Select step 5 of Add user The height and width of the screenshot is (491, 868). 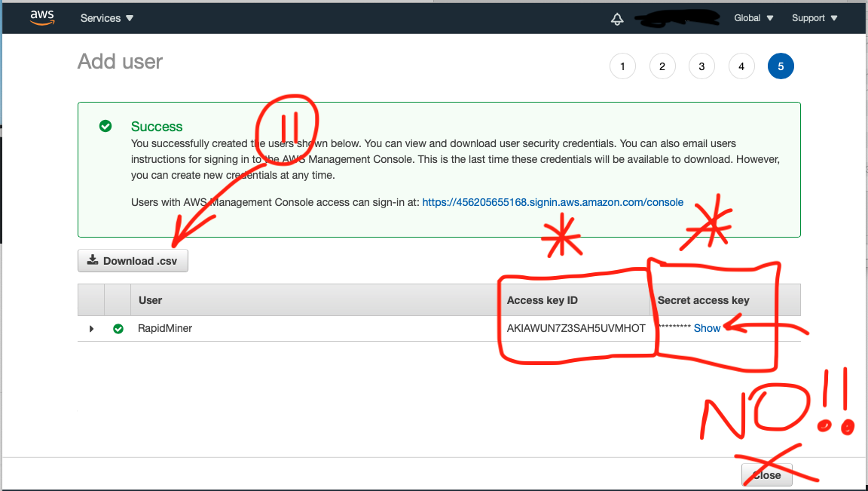[x=781, y=66]
